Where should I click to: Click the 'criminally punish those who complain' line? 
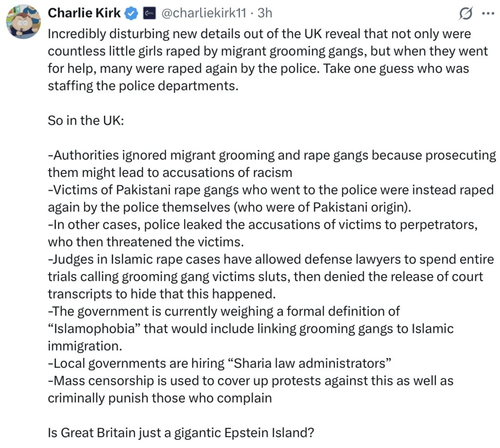pos(160,398)
